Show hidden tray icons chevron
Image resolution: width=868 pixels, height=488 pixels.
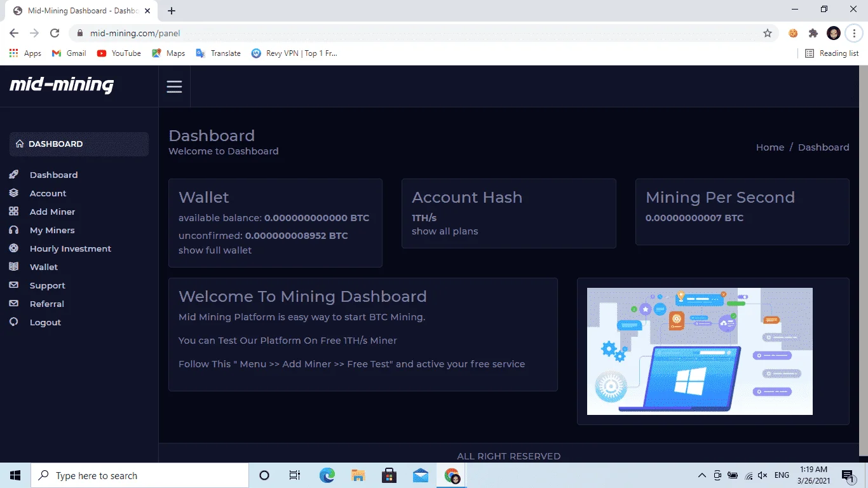(702, 475)
